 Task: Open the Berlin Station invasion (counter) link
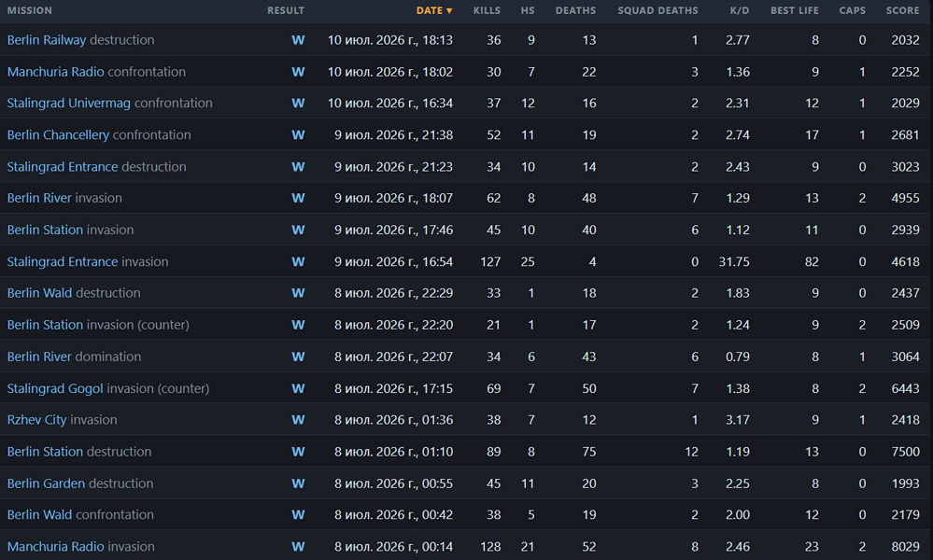coord(98,325)
